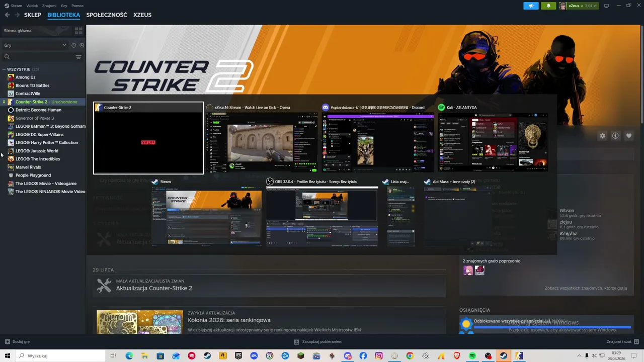This screenshot has height=362, width=644.
Task: Open Counter-Strike 2 info icon
Action: tap(615, 136)
